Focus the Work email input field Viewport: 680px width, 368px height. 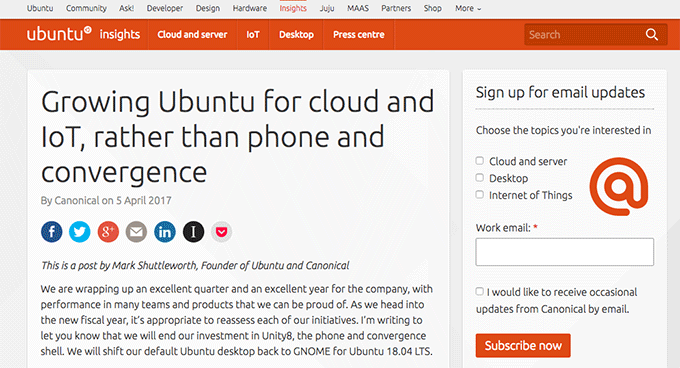tap(565, 252)
